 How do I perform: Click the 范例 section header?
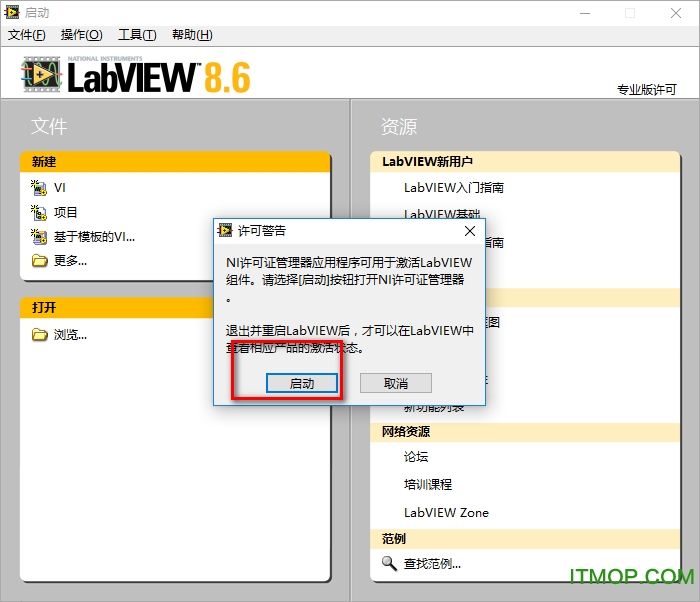click(x=525, y=539)
